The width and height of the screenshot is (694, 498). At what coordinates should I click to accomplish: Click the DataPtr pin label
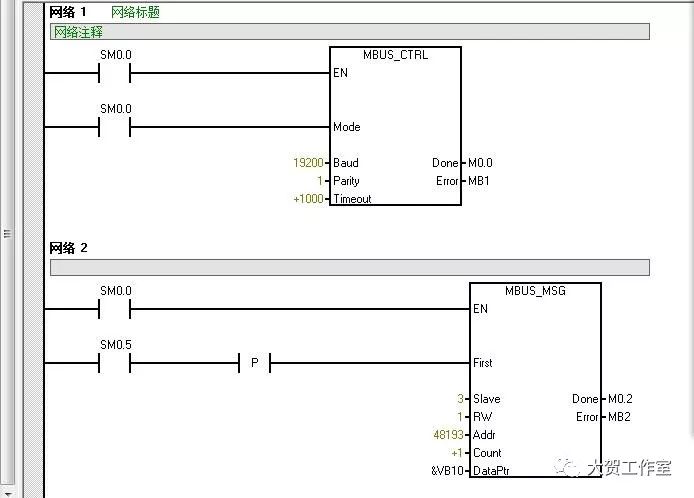tap(491, 471)
